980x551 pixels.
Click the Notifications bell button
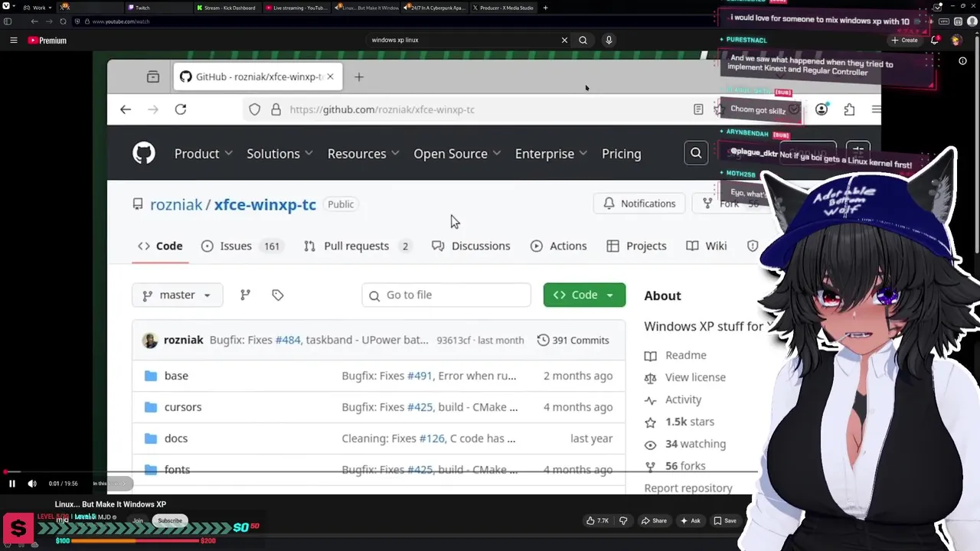point(639,204)
